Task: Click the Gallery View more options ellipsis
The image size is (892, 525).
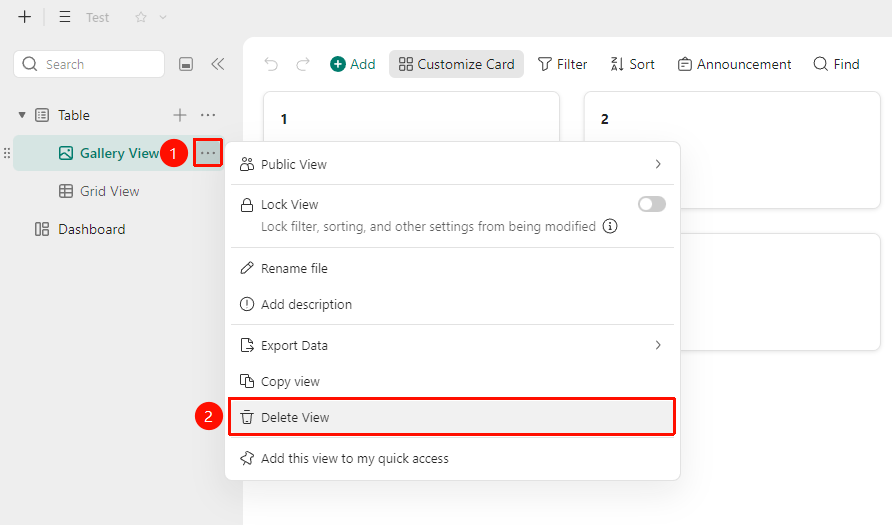Action: point(208,153)
